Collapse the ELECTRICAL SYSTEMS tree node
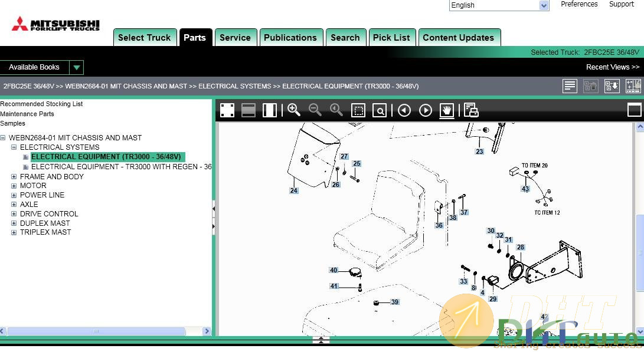 [x=14, y=147]
